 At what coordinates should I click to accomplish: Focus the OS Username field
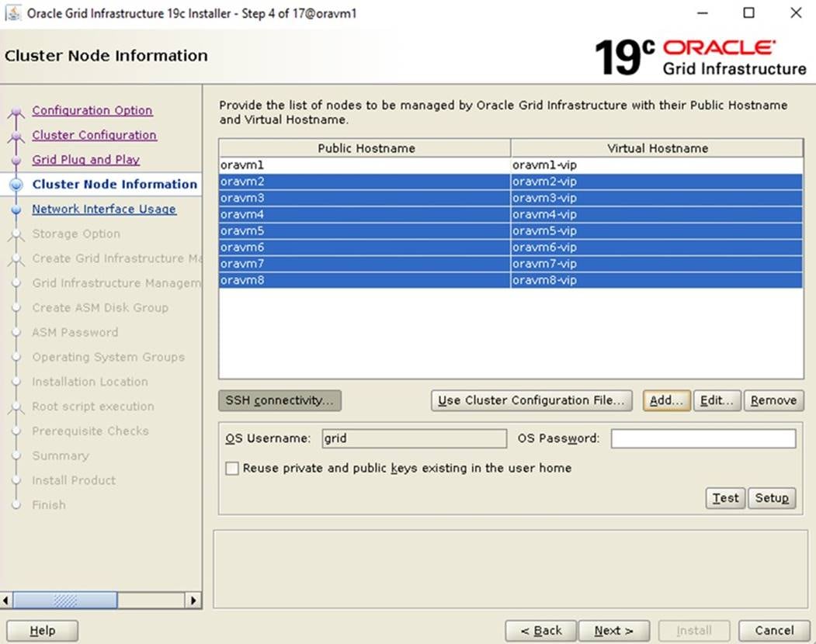[x=415, y=438]
